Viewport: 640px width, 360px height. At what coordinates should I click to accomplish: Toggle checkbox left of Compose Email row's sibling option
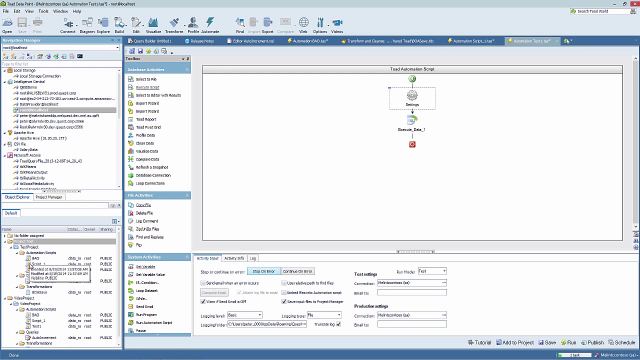pos(239,293)
